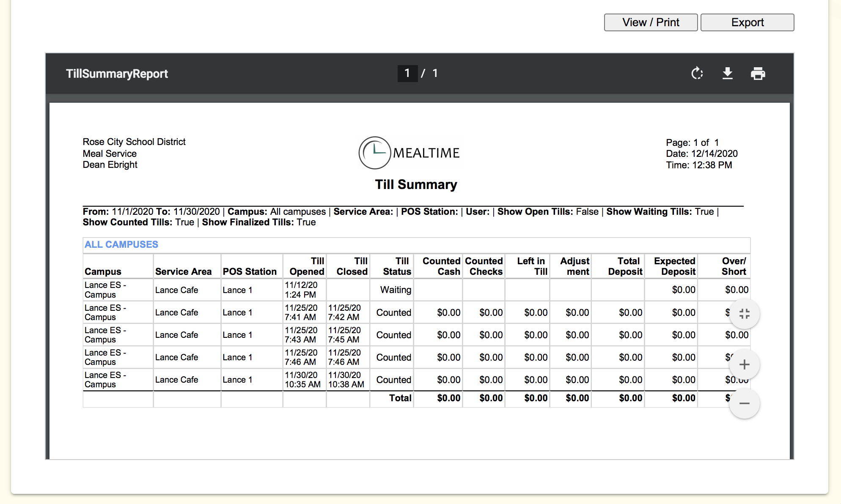The height and width of the screenshot is (504, 841).
Task: Click the TillSummaryReport document title
Action: 117,74
